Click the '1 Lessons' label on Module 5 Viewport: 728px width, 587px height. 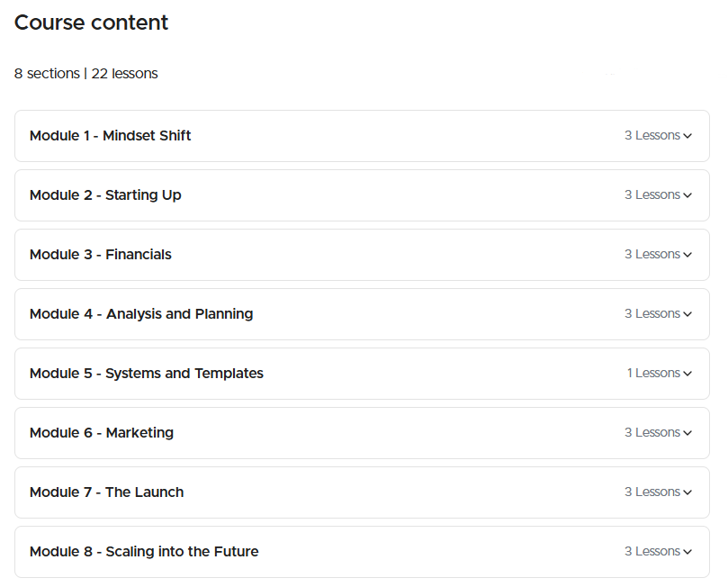(x=653, y=373)
